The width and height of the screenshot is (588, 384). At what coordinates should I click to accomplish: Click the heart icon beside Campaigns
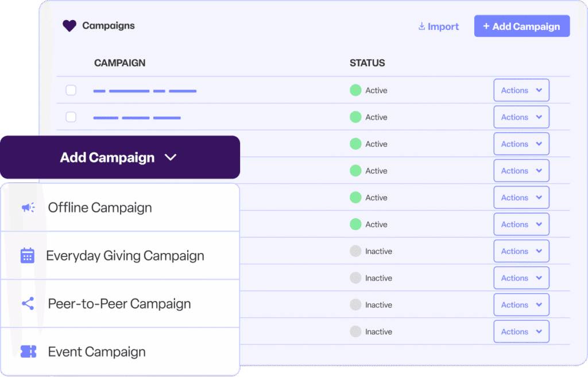point(69,25)
